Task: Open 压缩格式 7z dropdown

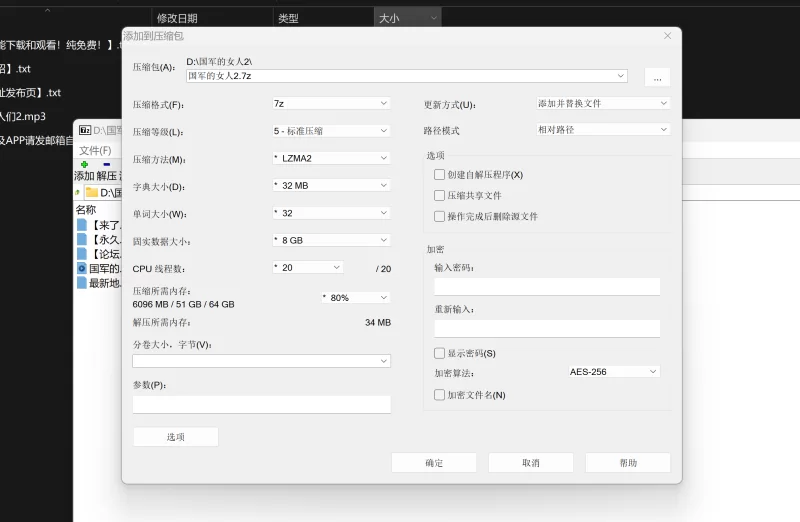Action: [x=330, y=103]
